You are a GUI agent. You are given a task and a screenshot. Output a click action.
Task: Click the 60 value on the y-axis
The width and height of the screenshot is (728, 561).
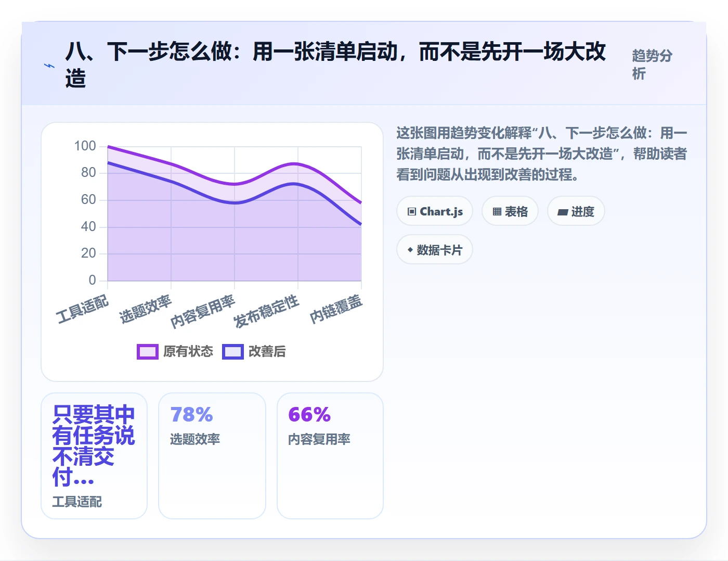tap(88, 199)
